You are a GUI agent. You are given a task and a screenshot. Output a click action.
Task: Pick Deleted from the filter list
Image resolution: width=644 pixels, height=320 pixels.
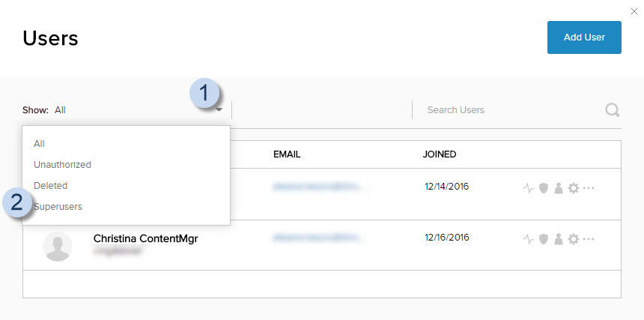(x=50, y=185)
